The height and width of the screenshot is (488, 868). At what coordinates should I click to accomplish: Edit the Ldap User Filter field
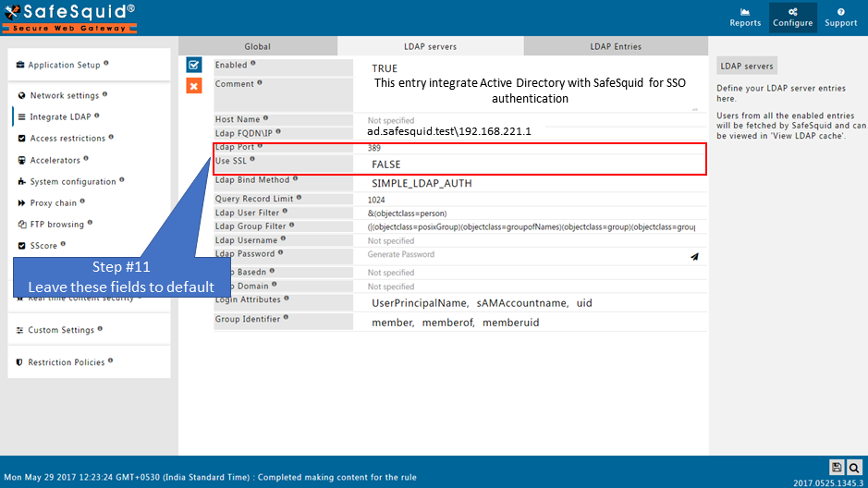tap(530, 213)
